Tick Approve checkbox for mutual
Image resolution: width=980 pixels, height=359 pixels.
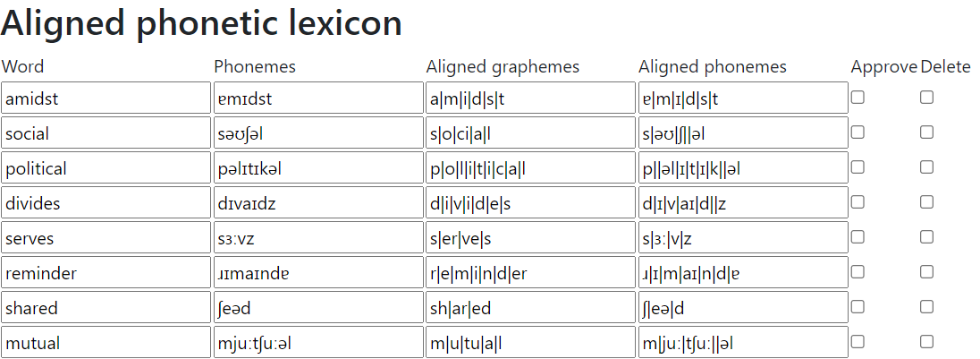click(x=857, y=342)
